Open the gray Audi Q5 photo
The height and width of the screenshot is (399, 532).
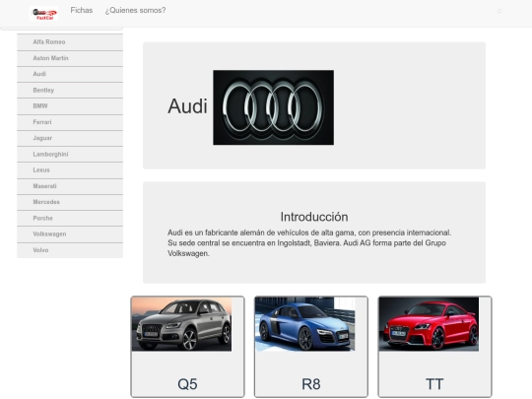pyautogui.click(x=182, y=324)
